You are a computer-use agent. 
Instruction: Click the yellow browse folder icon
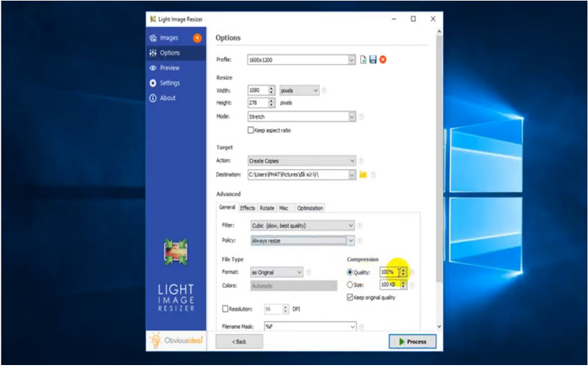(363, 174)
